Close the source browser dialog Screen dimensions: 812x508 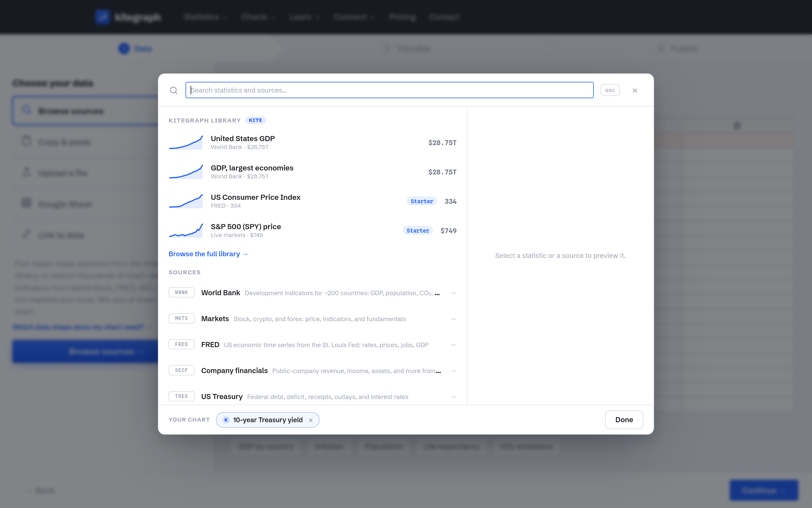click(634, 90)
